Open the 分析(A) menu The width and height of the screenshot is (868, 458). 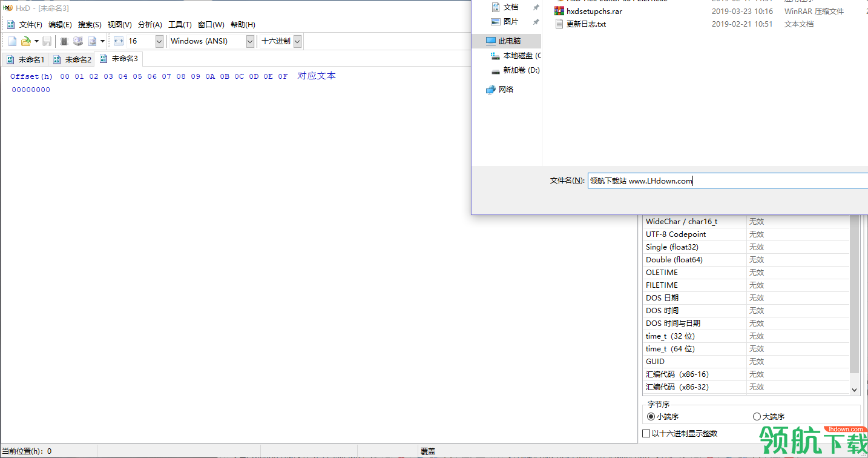[x=150, y=25]
